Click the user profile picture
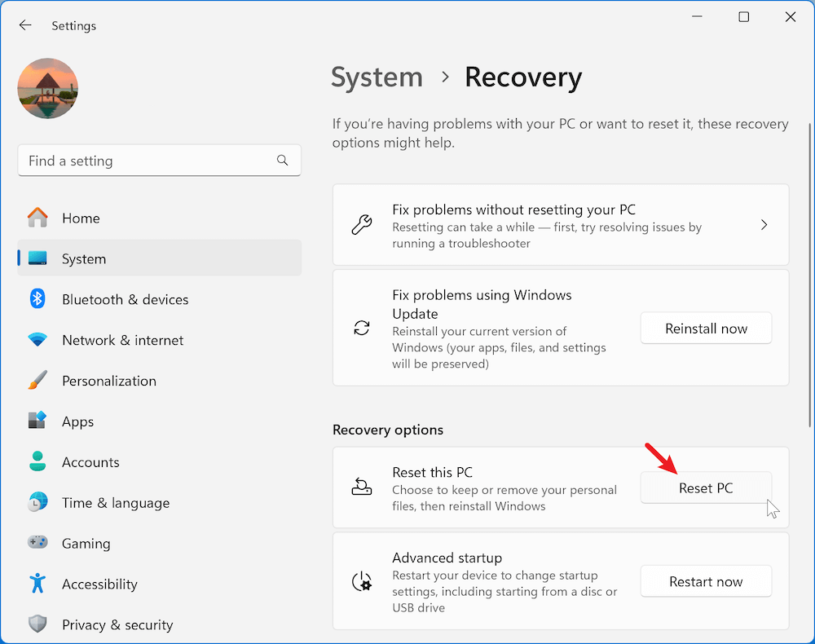The width and height of the screenshot is (815, 644). (47, 88)
